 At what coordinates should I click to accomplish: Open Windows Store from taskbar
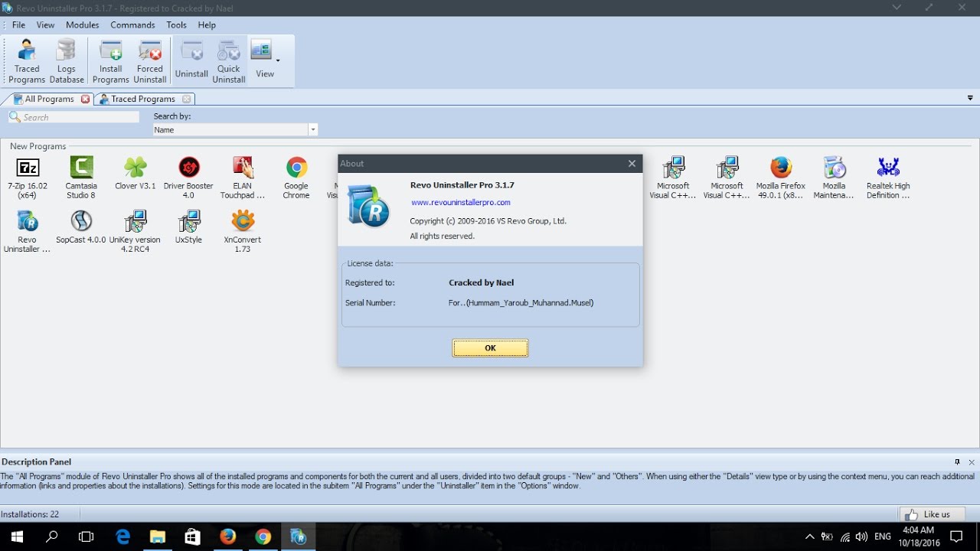[x=192, y=537]
